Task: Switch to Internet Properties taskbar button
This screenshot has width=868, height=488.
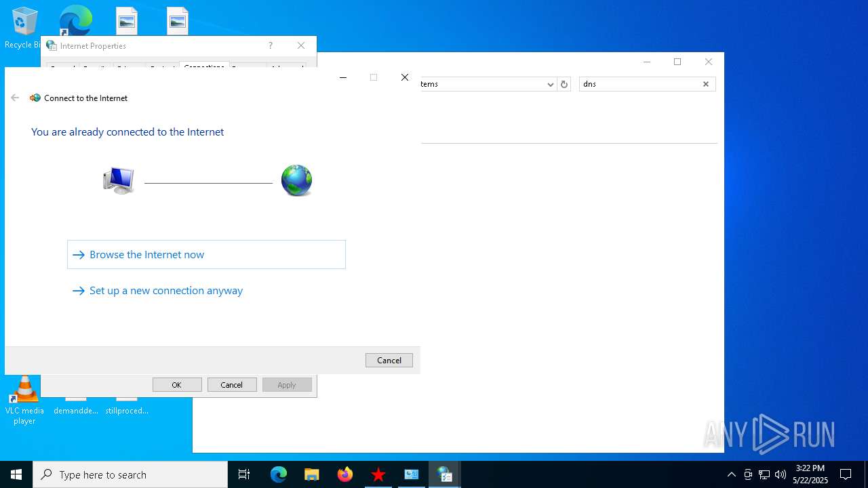Action: [x=445, y=474]
